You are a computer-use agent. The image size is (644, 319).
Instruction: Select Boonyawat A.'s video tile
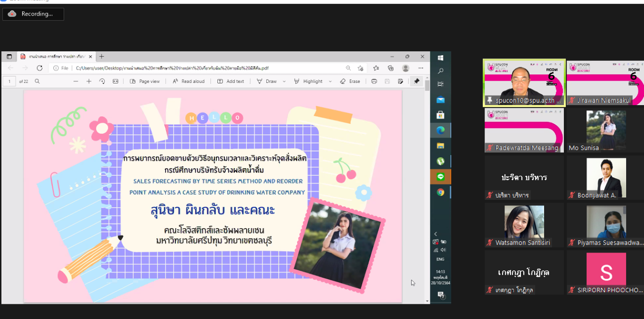(x=606, y=178)
